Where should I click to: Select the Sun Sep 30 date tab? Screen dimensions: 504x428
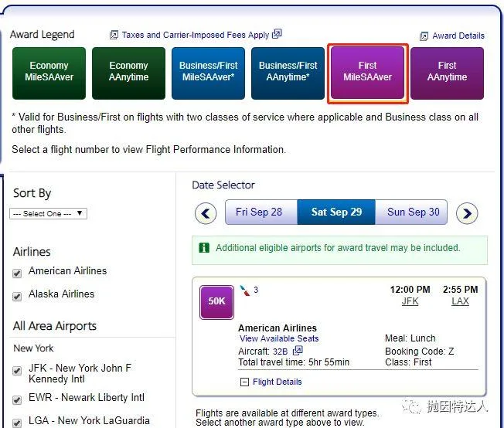413,212
